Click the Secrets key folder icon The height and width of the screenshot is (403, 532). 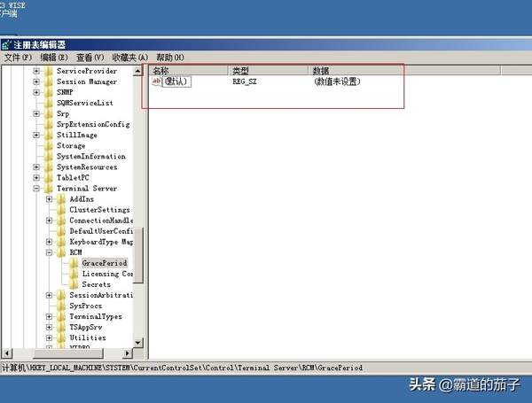click(74, 284)
